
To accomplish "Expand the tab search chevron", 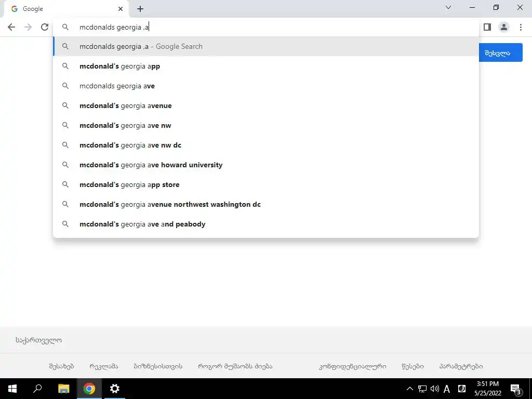I will click(448, 7).
